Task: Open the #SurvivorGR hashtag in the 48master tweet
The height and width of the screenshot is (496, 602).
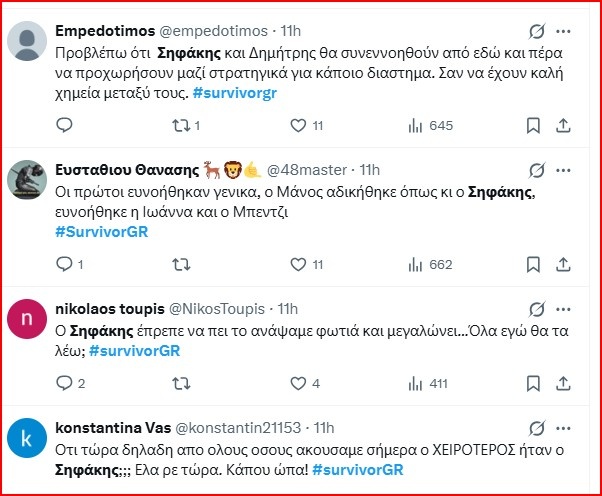Action: (105, 232)
